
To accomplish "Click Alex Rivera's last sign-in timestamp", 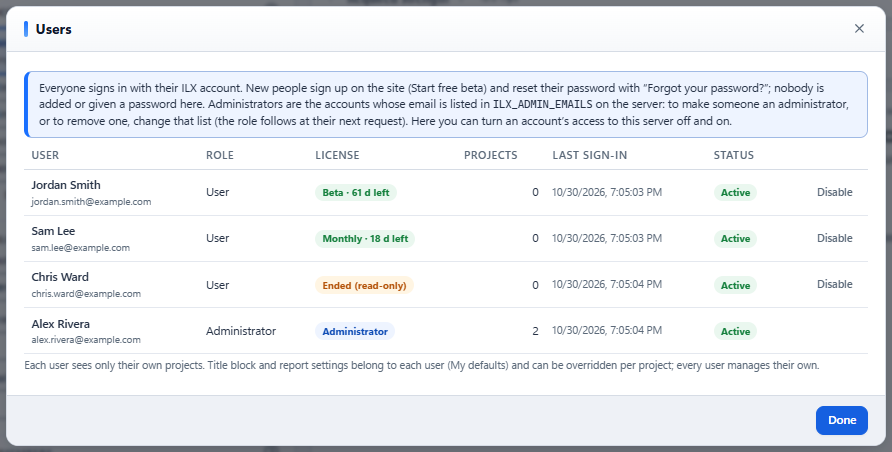I will click(607, 330).
